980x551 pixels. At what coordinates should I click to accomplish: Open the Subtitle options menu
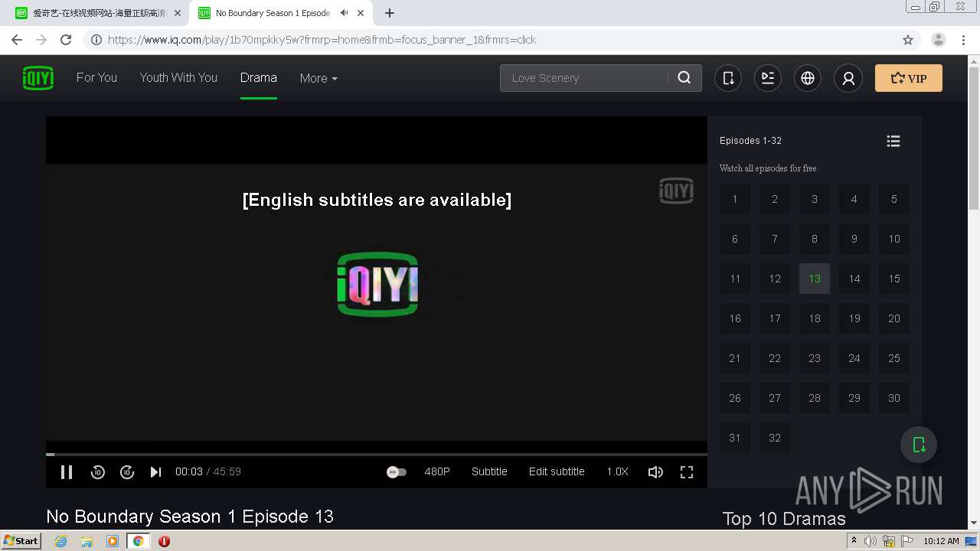(489, 471)
